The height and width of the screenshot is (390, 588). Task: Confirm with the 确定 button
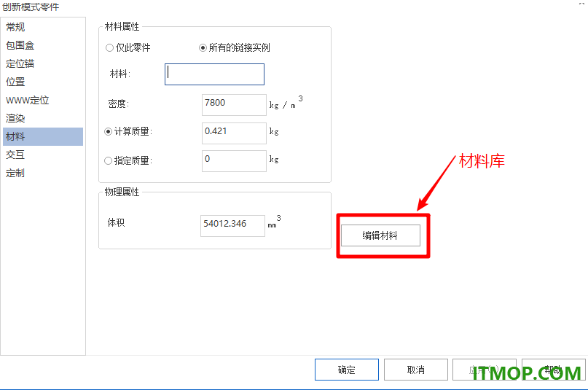tap(347, 370)
